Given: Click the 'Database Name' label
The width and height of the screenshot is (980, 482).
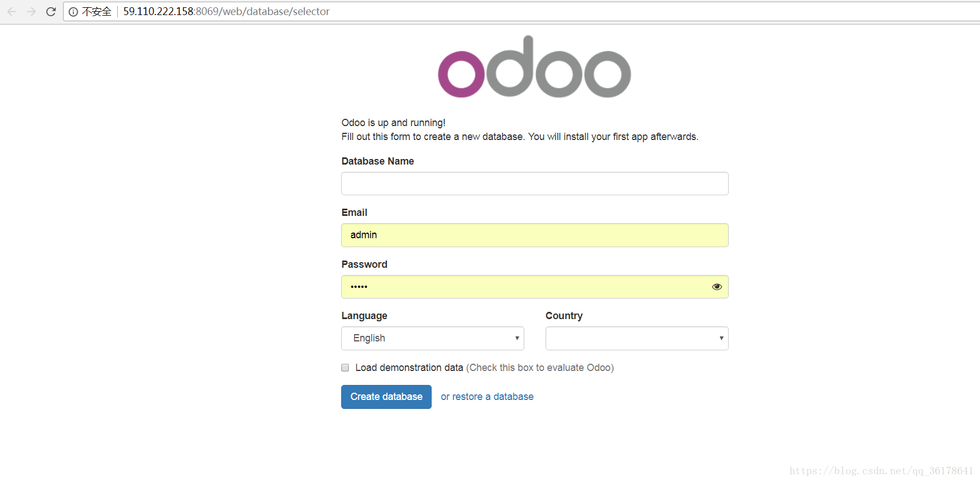Looking at the screenshot, I should [x=377, y=161].
